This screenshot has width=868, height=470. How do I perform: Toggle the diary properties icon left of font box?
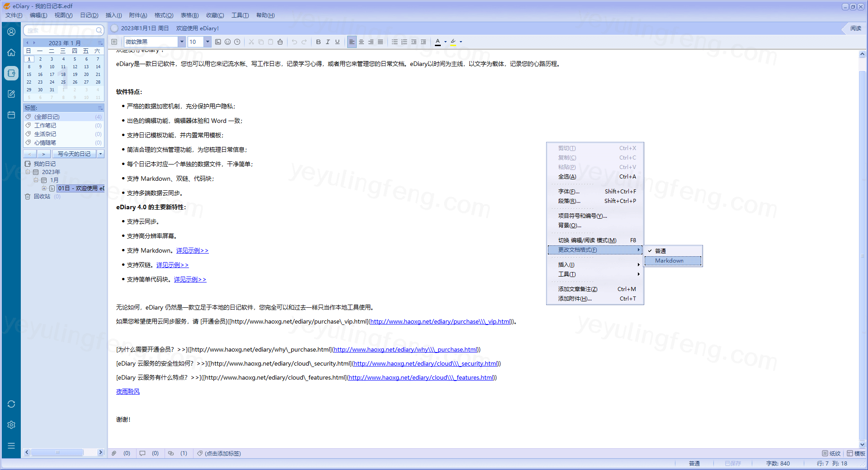point(114,42)
